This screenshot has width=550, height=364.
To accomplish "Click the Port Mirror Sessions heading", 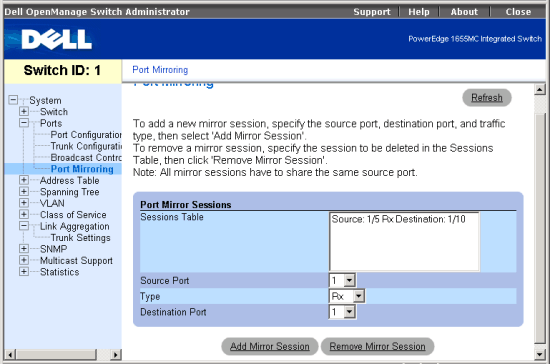I will [186, 204].
